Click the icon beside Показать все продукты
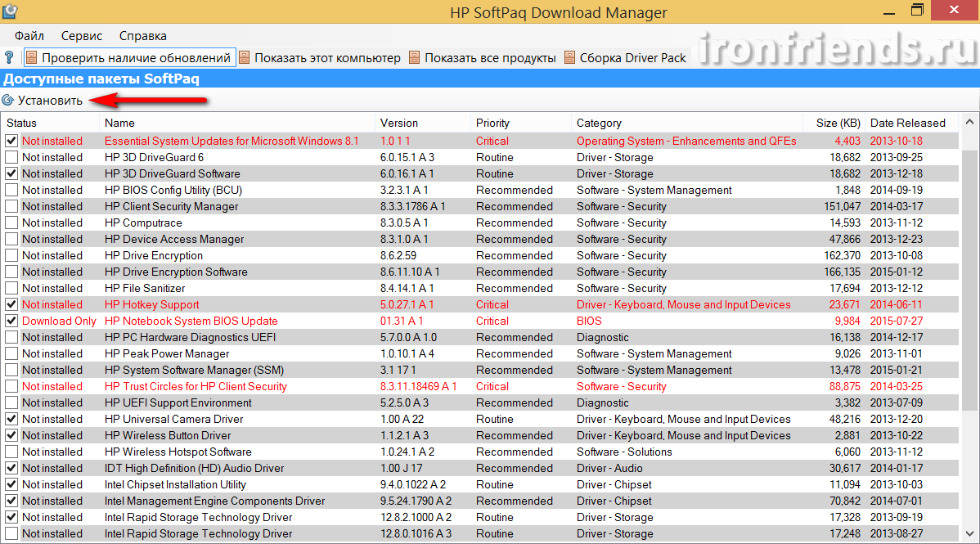Image resolution: width=980 pixels, height=544 pixels. [415, 58]
